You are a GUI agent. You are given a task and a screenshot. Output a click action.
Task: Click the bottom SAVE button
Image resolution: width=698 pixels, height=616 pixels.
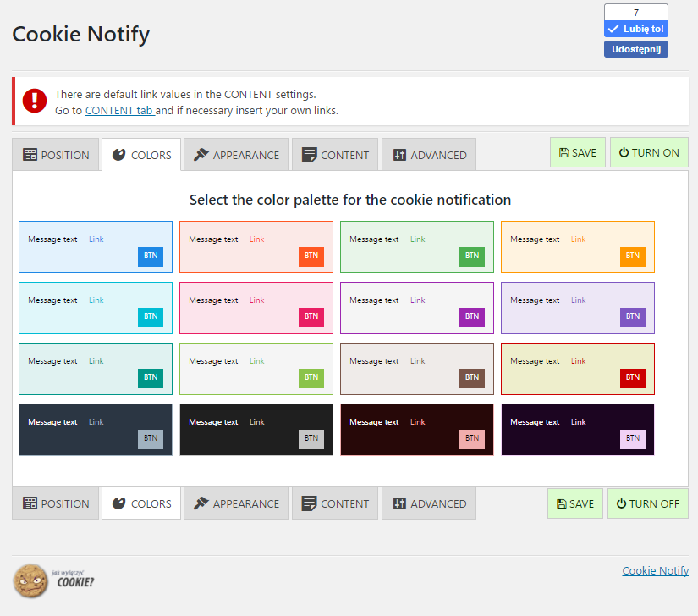tap(575, 503)
